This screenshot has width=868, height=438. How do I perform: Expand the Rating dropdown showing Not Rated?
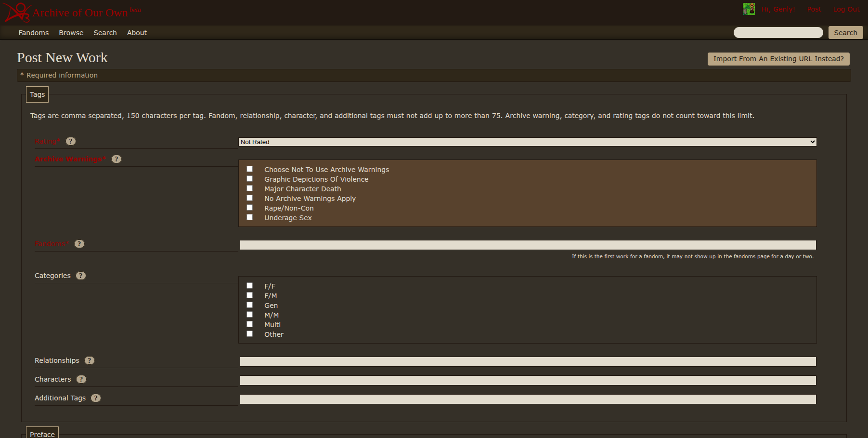coord(527,142)
